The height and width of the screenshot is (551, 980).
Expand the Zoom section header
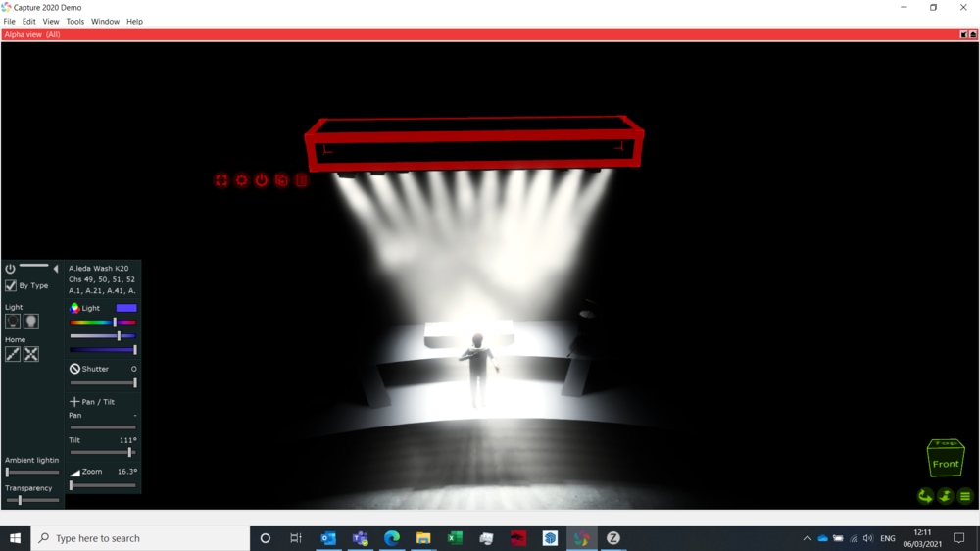coord(87,472)
